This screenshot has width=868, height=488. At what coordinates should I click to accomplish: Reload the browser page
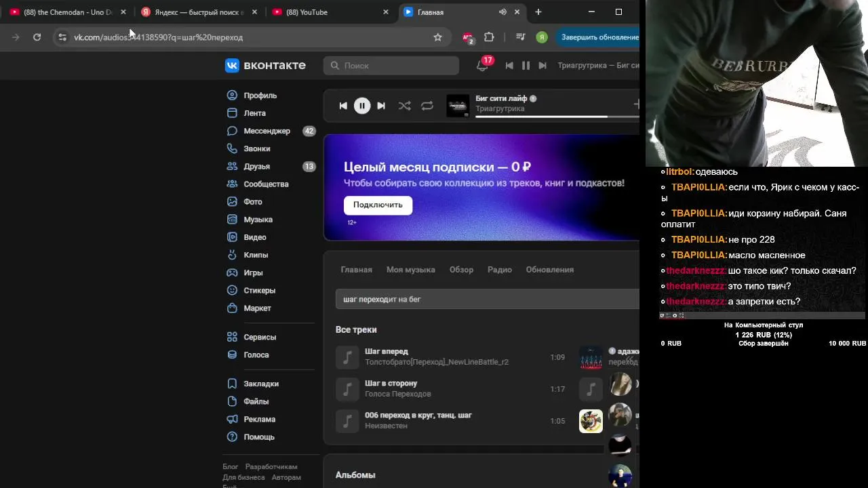[x=37, y=37]
